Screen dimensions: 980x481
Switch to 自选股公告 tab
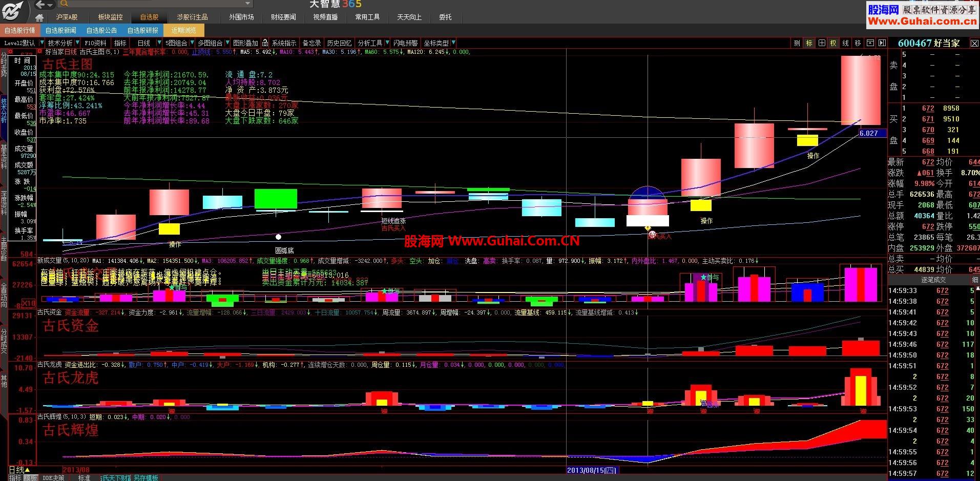pyautogui.click(x=101, y=30)
